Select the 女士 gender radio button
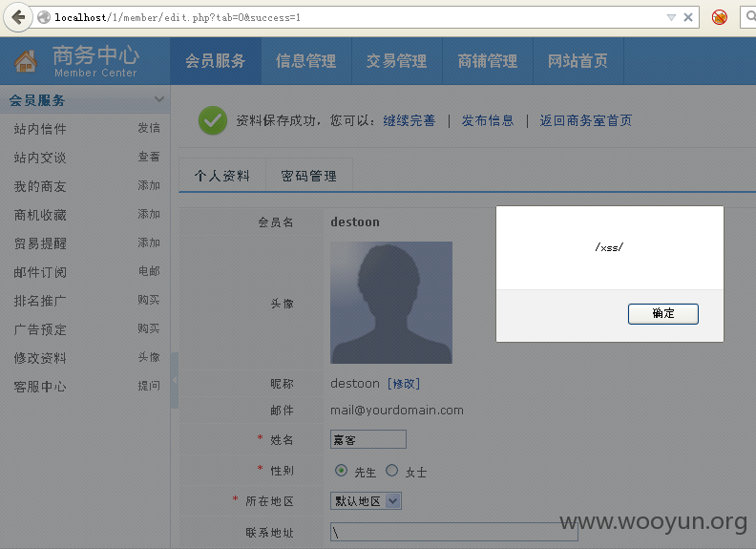The image size is (756, 549). [392, 471]
